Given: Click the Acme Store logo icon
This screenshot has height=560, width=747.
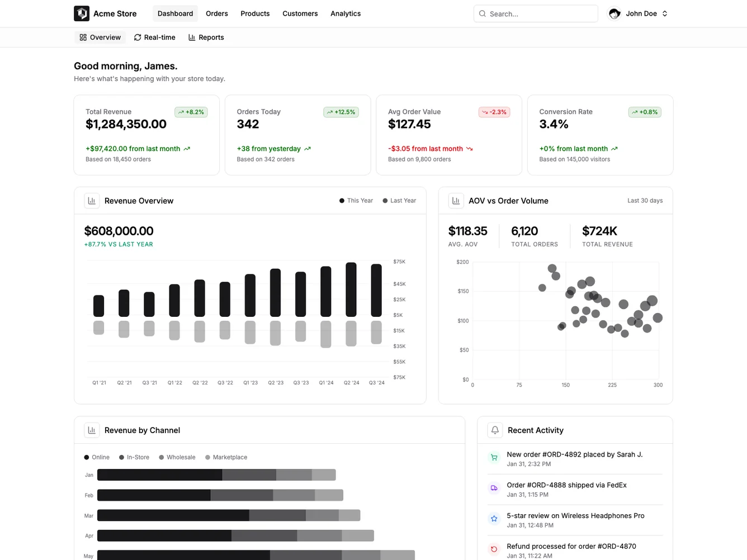Looking at the screenshot, I should point(81,13).
